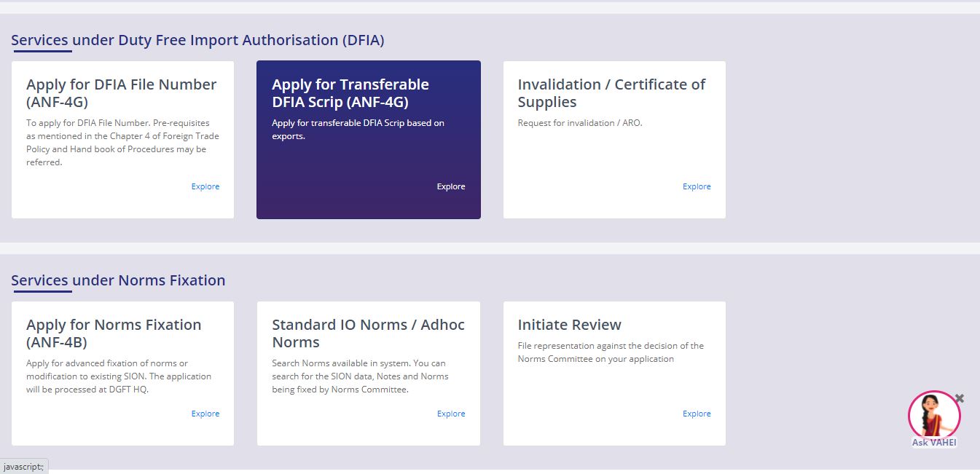Click the Services under DFIA section heading
Viewport: 980px width, 474px height.
[197, 40]
